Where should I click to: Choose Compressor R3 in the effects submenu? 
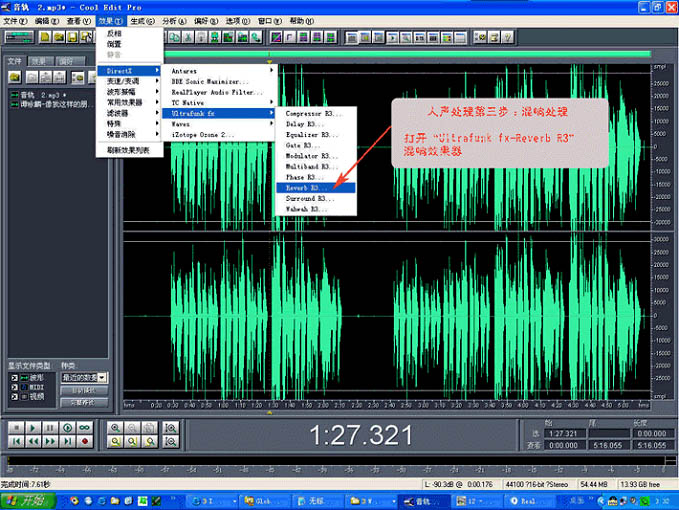(312, 113)
